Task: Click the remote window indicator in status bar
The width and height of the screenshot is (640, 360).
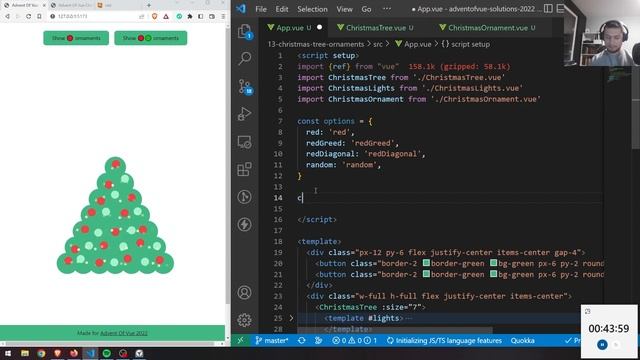Action: pos(240,340)
